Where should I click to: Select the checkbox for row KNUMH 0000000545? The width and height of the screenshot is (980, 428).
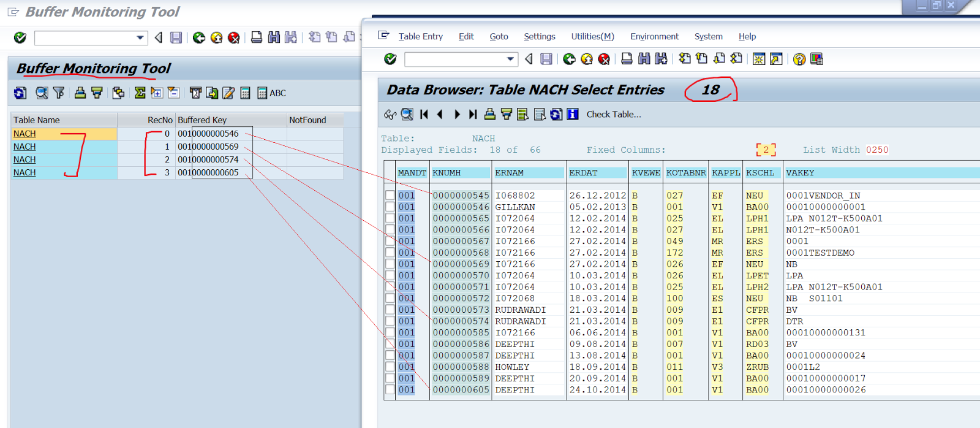point(390,196)
